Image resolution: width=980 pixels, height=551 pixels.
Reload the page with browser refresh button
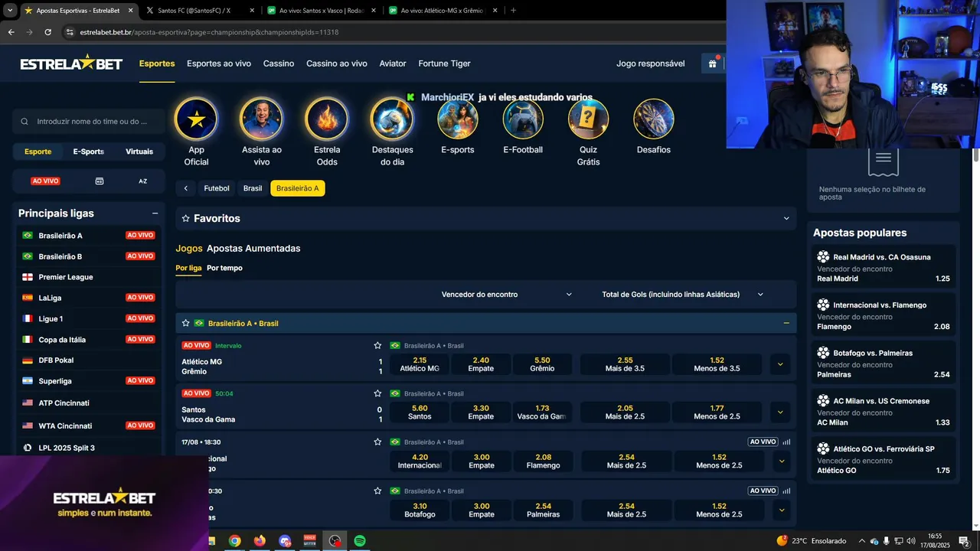click(48, 32)
